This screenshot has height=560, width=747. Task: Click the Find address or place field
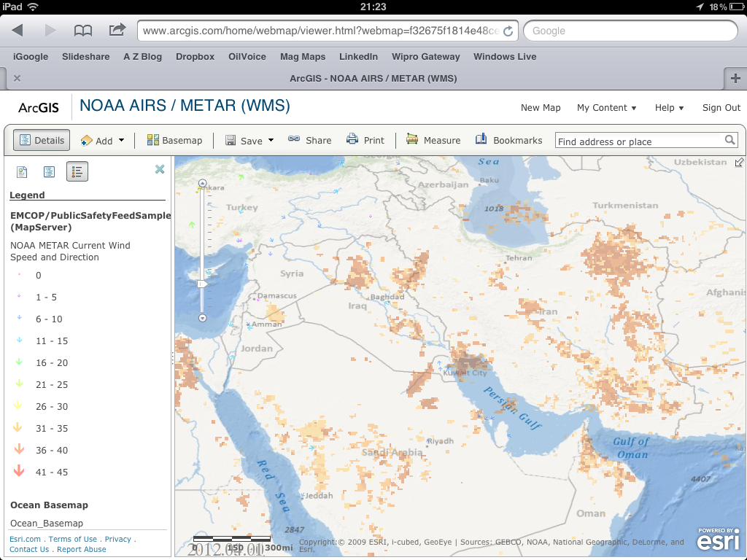point(639,141)
